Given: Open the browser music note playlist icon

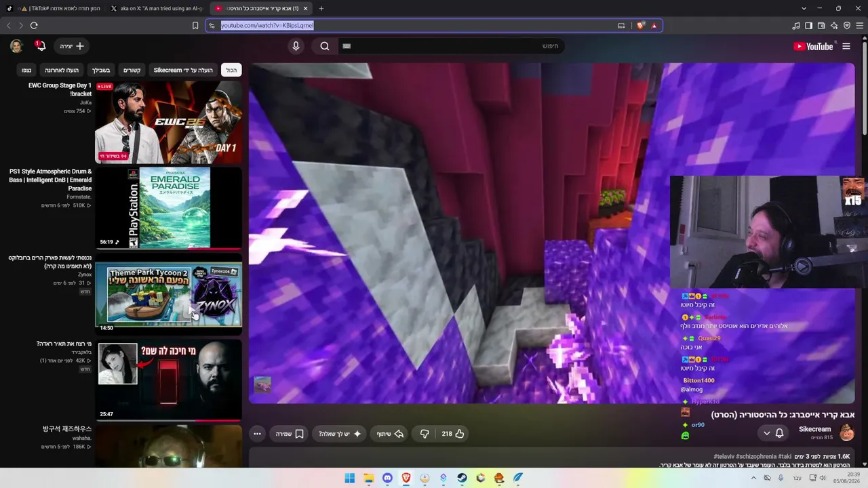Looking at the screenshot, I should click(795, 26).
